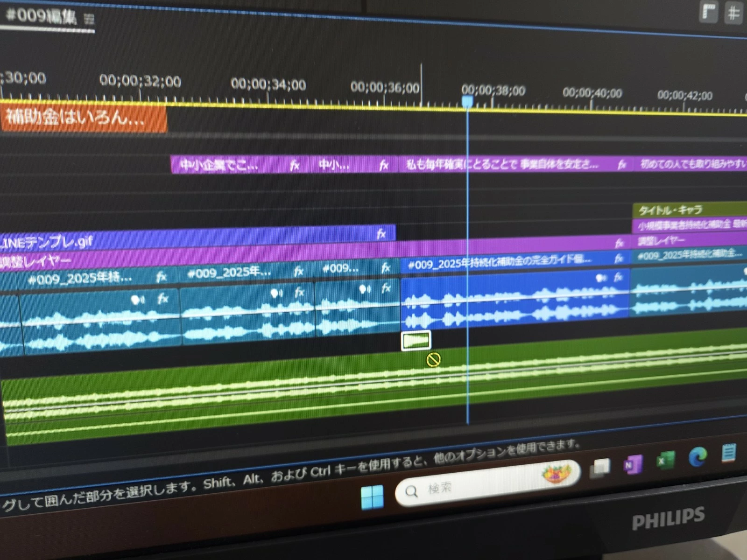Screen dimensions: 747x560
Task: Select the short purple 中小... clip
Action: tap(354, 165)
